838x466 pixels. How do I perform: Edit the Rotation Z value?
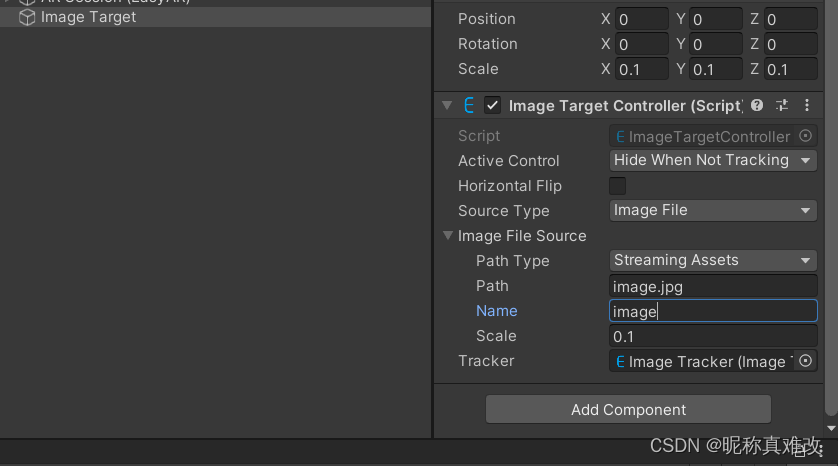tap(790, 44)
